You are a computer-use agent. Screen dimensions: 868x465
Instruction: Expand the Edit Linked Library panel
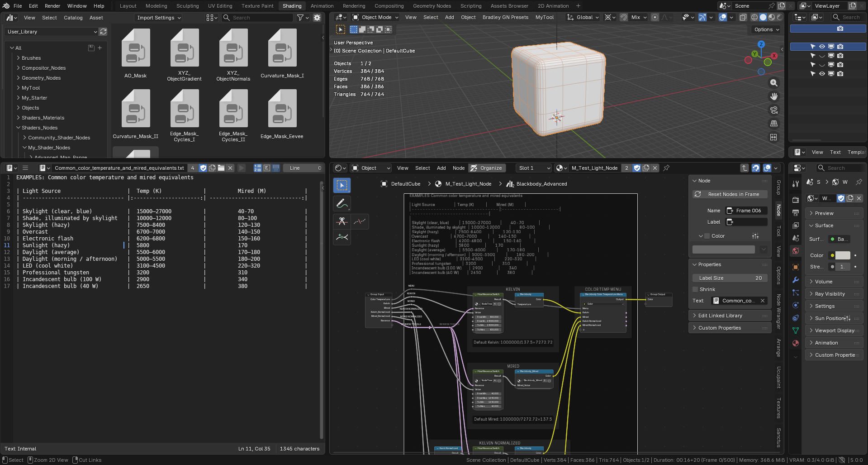pyautogui.click(x=730, y=316)
